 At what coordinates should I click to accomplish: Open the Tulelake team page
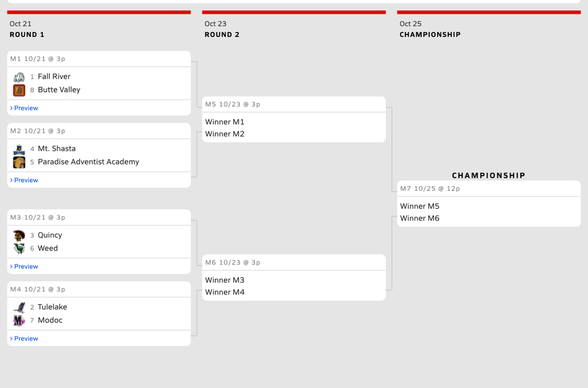tap(52, 307)
